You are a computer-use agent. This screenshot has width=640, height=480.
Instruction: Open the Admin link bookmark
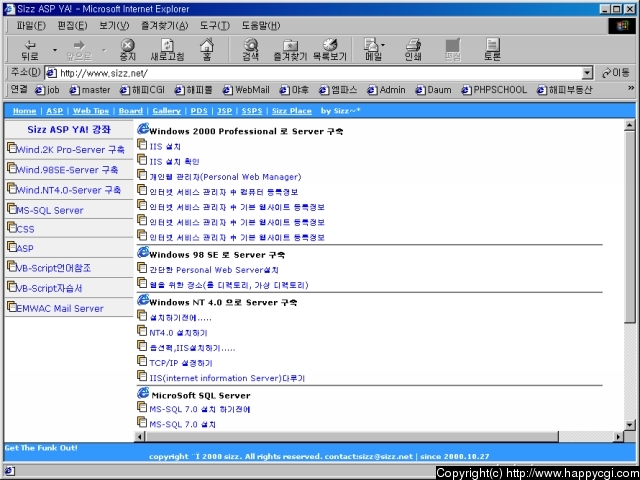click(x=386, y=90)
